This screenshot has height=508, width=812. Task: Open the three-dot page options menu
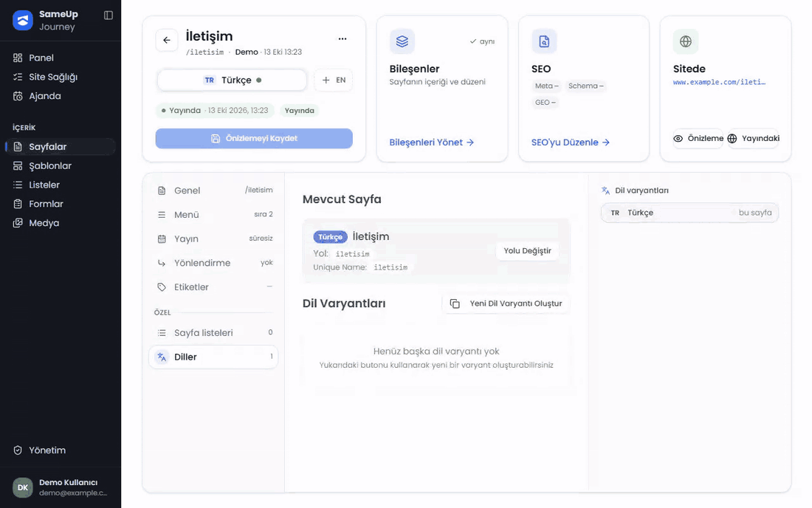click(x=343, y=39)
